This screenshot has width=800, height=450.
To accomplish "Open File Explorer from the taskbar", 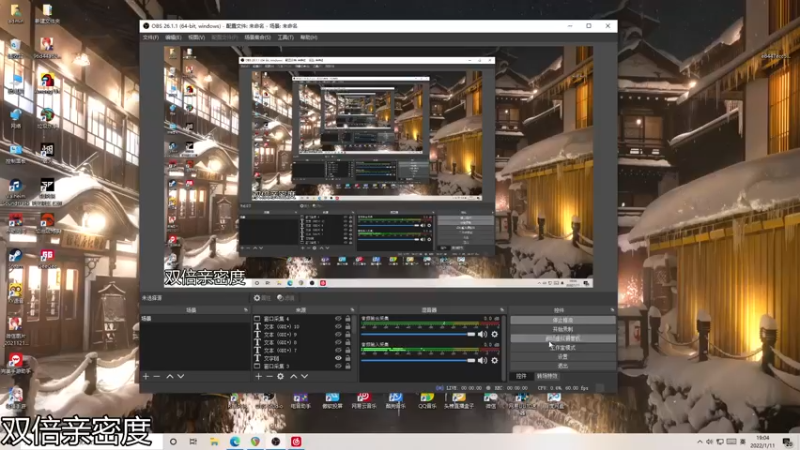I will pos(214,441).
